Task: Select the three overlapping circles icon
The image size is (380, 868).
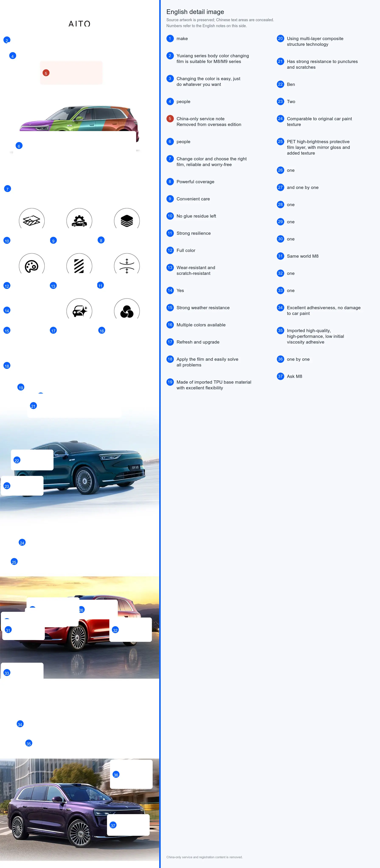Action: click(127, 312)
